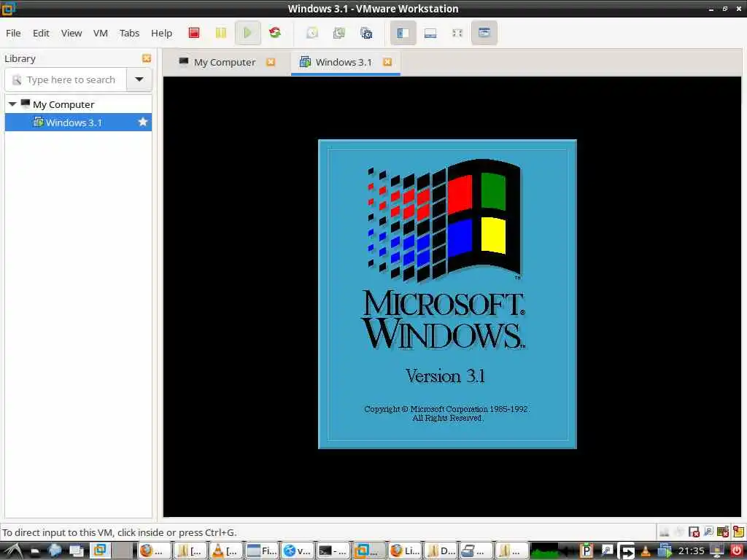The image size is (747, 560).
Task: Click the greyed CD/DVD status icon
Action: click(x=679, y=532)
